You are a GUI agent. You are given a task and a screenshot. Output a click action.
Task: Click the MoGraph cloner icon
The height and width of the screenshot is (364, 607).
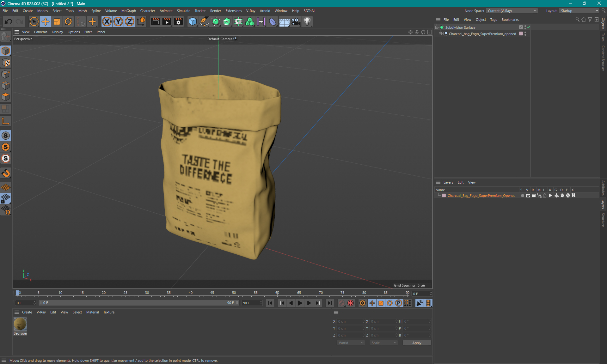tap(250, 21)
